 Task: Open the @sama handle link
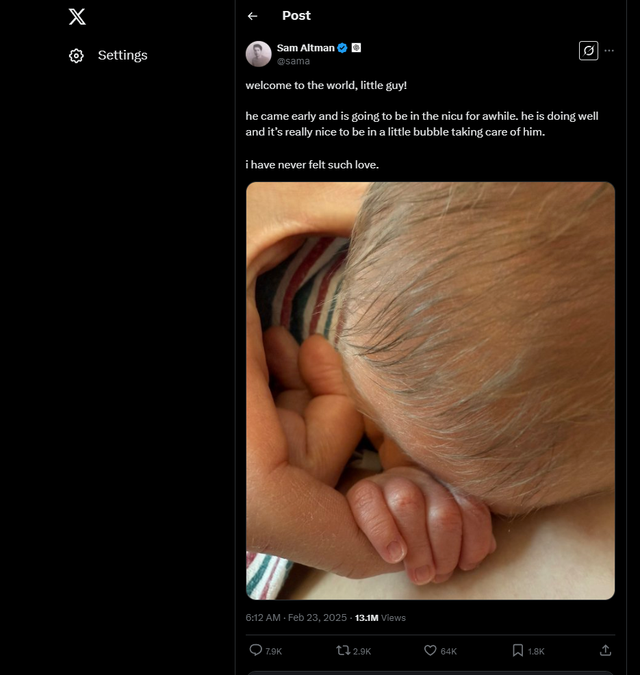(x=293, y=61)
